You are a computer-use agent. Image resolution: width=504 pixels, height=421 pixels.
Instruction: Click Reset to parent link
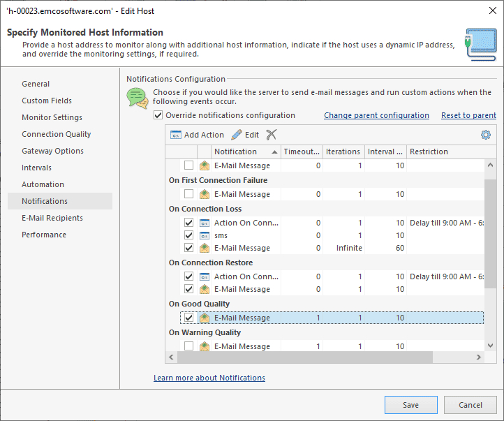tap(468, 115)
